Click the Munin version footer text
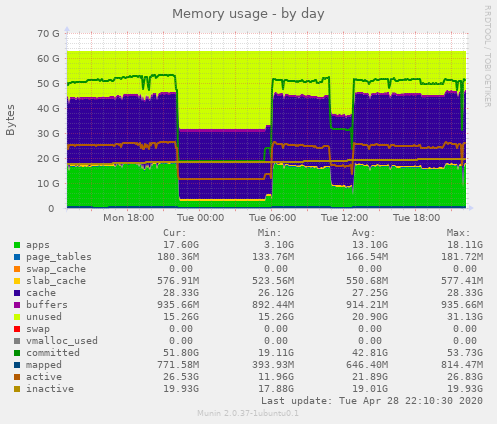Screen dimensions: 497x424 point(248,413)
